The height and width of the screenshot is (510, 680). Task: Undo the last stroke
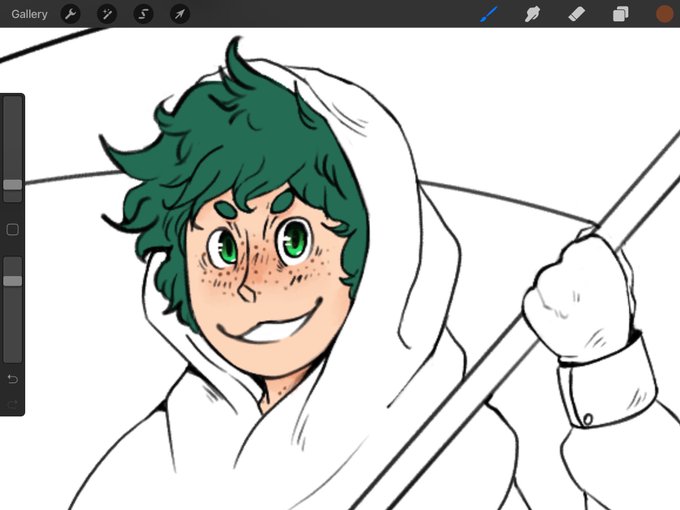click(13, 379)
